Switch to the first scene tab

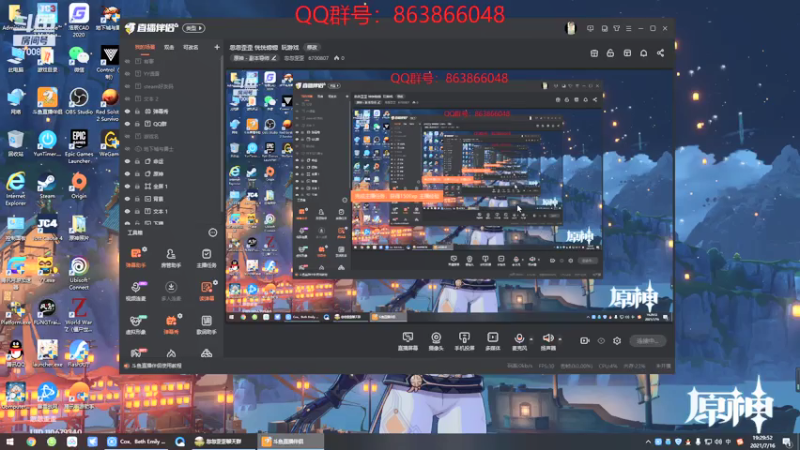point(144,47)
